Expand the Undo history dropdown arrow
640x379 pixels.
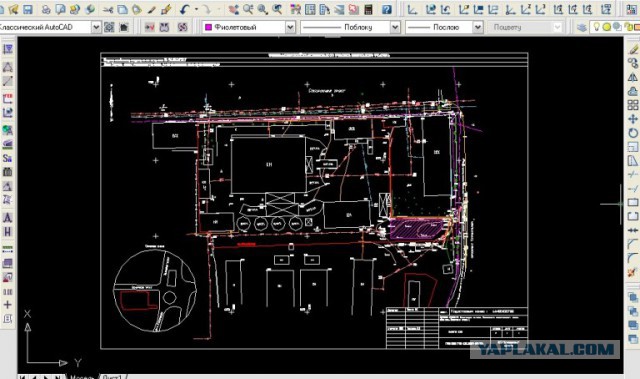pyautogui.click(x=196, y=9)
